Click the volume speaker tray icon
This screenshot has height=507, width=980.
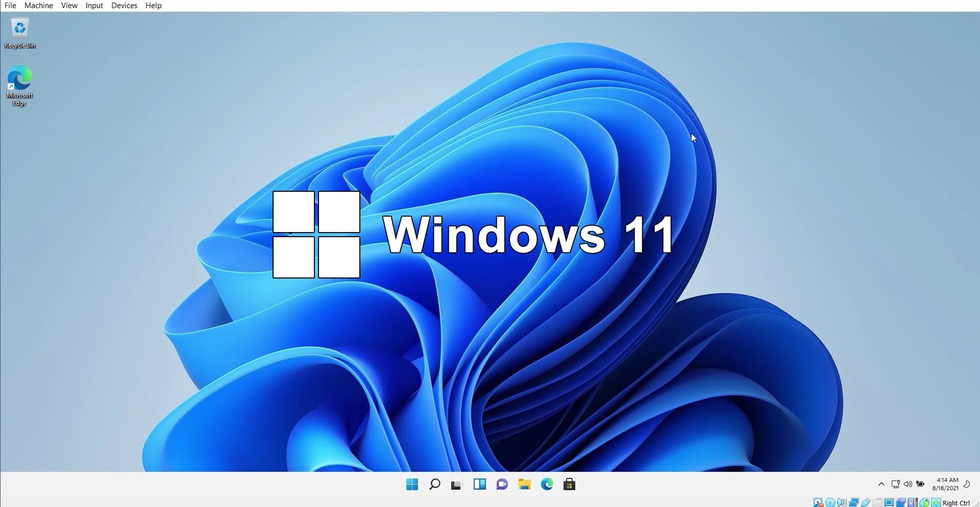point(908,484)
